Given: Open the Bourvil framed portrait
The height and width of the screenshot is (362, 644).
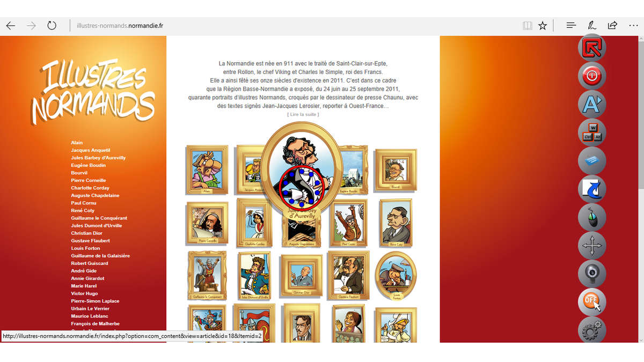Looking at the screenshot, I should coord(396,170).
